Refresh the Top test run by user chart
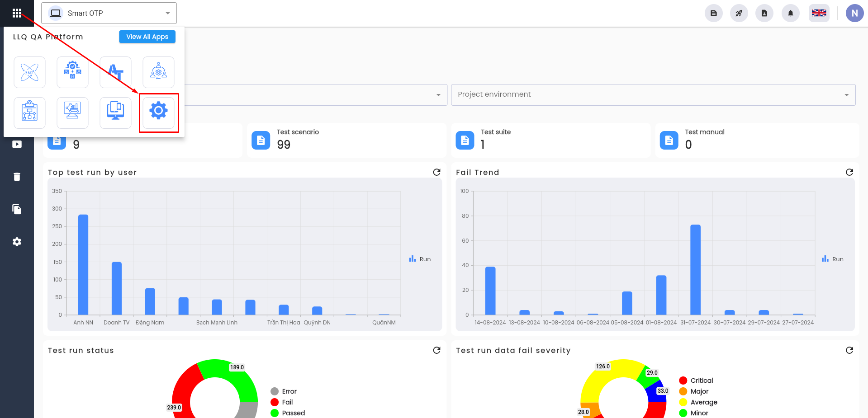 [436, 172]
